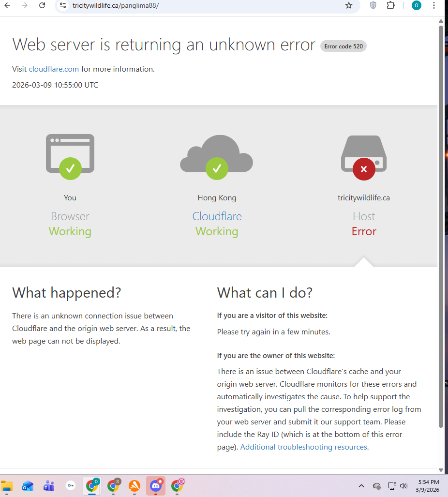Screen dimensions: 448x497
Task: Click the Hong Kong location label
Action: [x=217, y=198]
